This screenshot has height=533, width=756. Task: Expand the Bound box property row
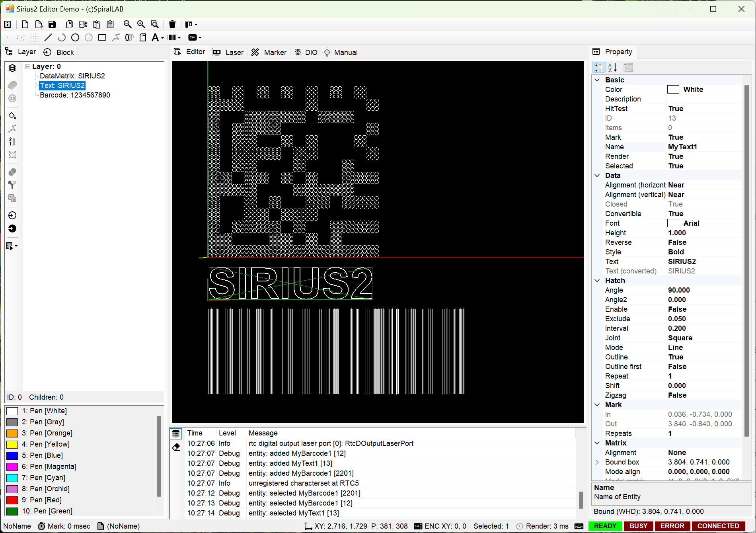597,462
